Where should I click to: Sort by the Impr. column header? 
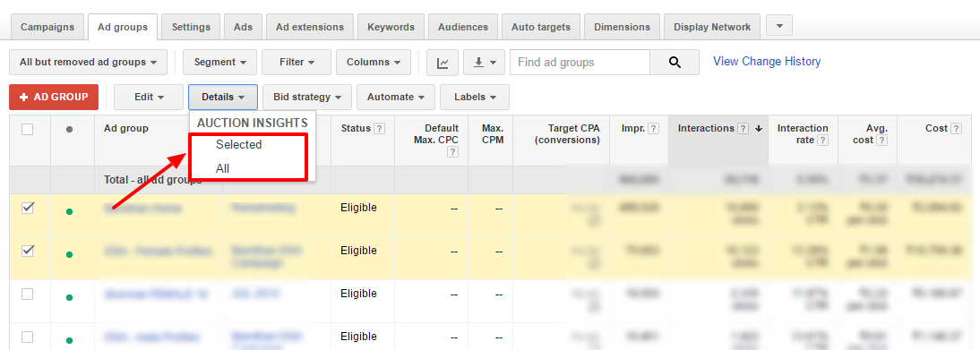click(633, 128)
